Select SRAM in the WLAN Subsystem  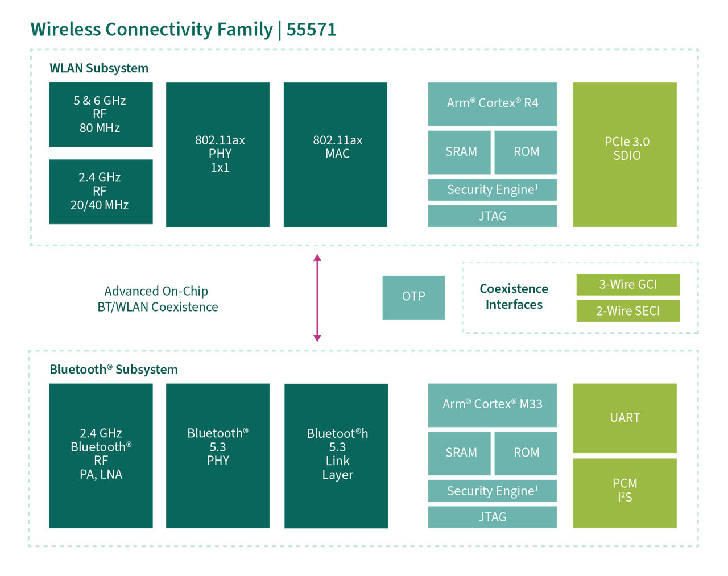[x=460, y=152]
